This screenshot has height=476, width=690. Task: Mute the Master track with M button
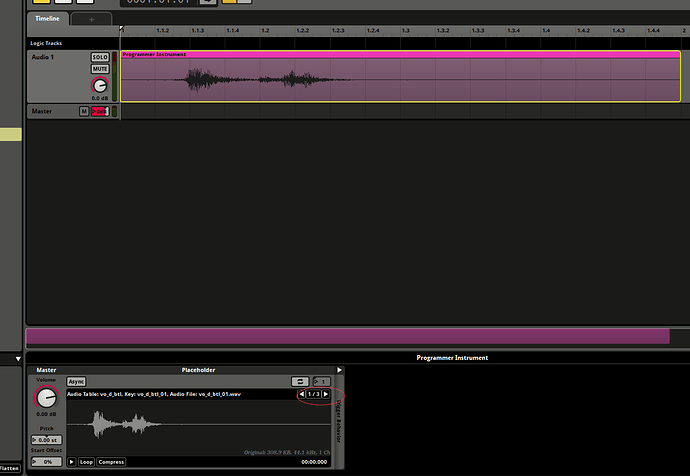(84, 111)
